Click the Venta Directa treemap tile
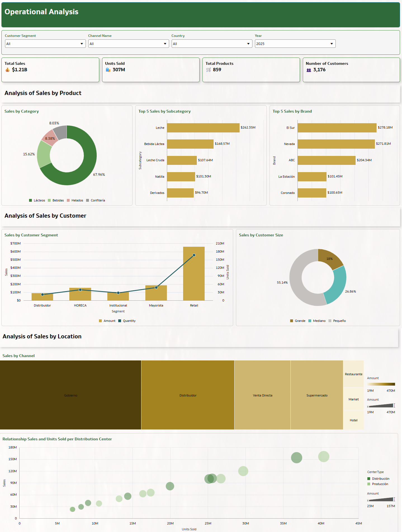Screen dimensions: 402x532 [x=263, y=395]
